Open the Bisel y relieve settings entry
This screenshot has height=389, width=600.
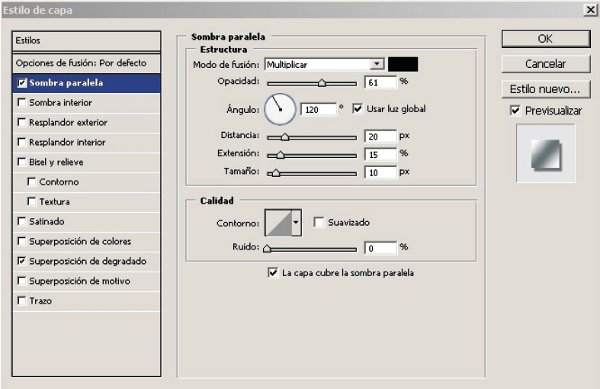tap(86, 162)
